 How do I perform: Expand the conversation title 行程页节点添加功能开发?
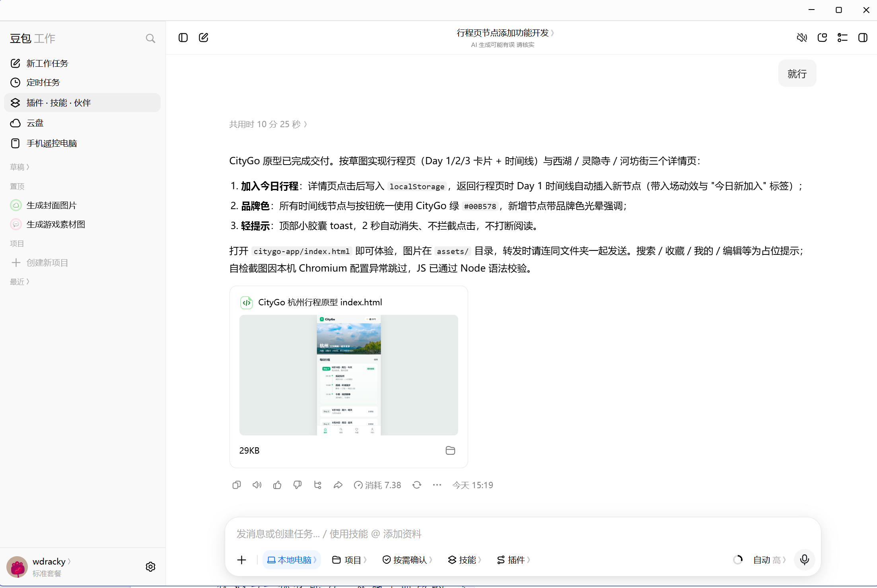[505, 33]
